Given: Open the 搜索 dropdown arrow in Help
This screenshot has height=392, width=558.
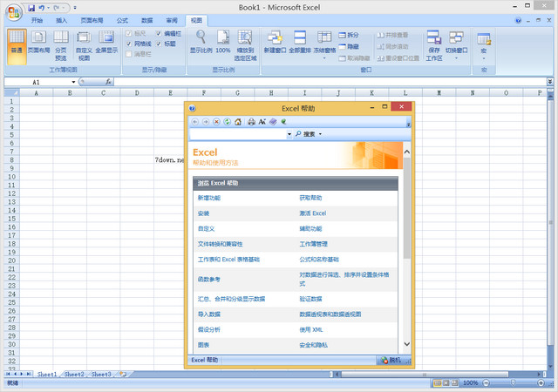Looking at the screenshot, I should [320, 134].
